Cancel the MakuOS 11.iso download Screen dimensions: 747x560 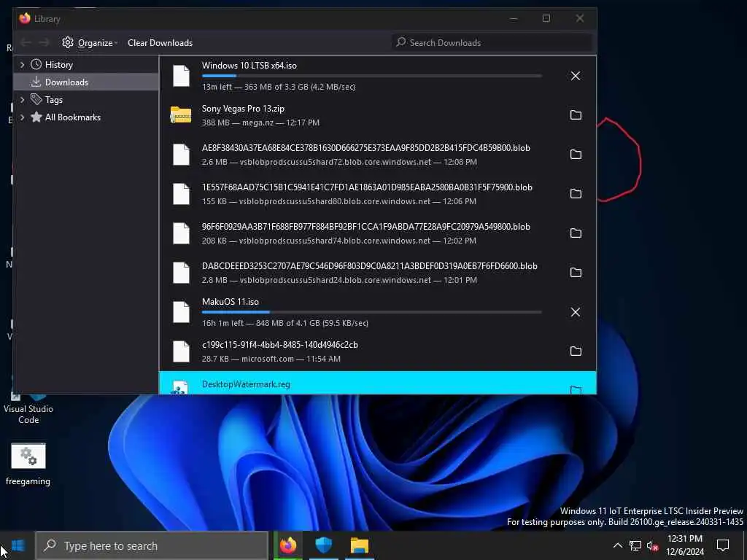tap(576, 312)
